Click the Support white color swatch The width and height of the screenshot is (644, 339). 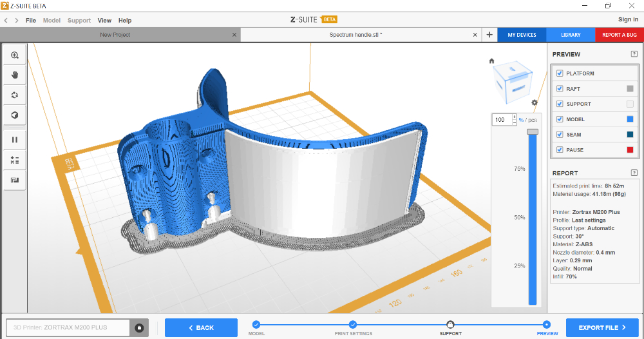tap(630, 104)
